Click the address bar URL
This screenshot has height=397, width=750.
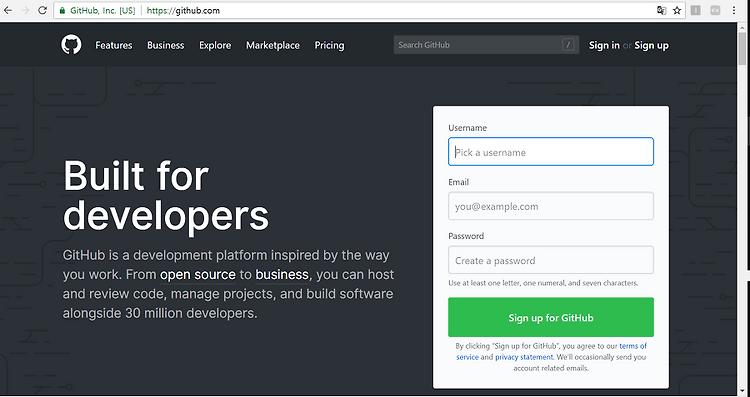(183, 10)
